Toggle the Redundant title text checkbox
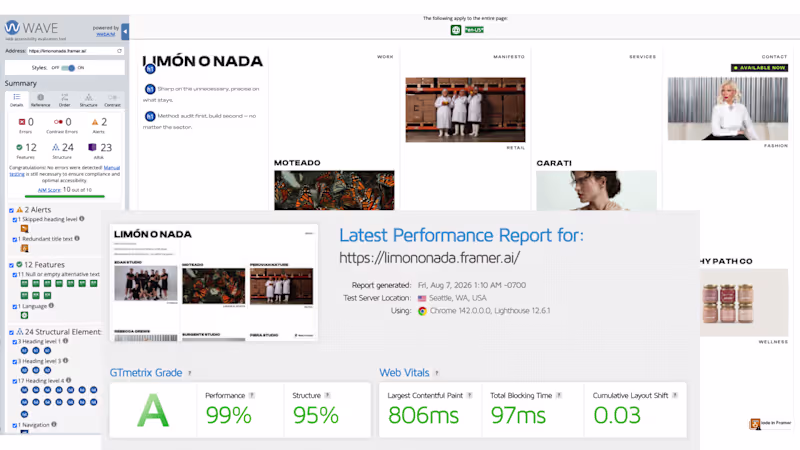This screenshot has width=800, height=450. (15, 239)
